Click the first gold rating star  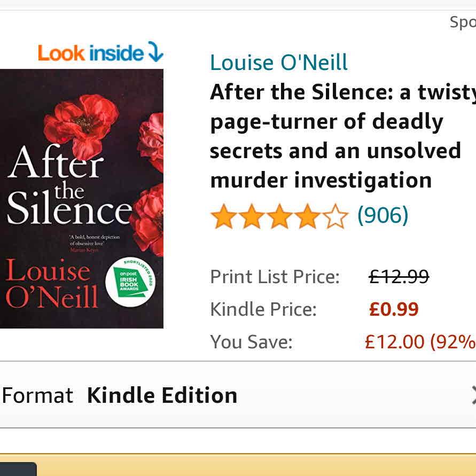click(223, 216)
